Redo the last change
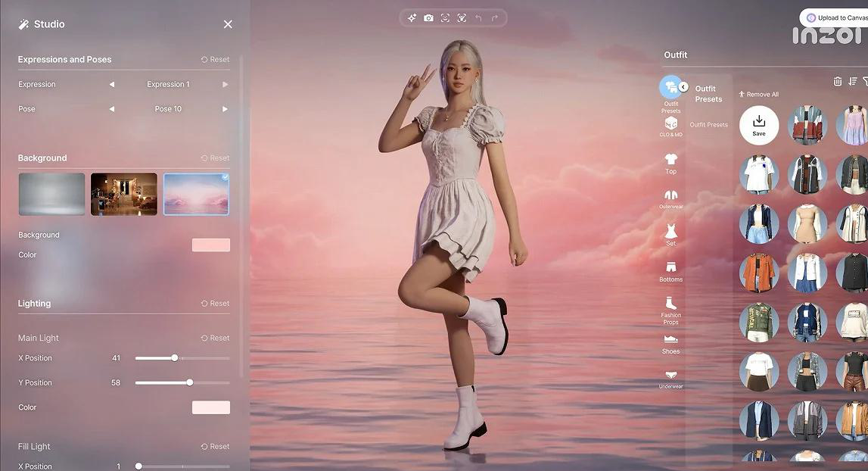The image size is (868, 471). 495,18
